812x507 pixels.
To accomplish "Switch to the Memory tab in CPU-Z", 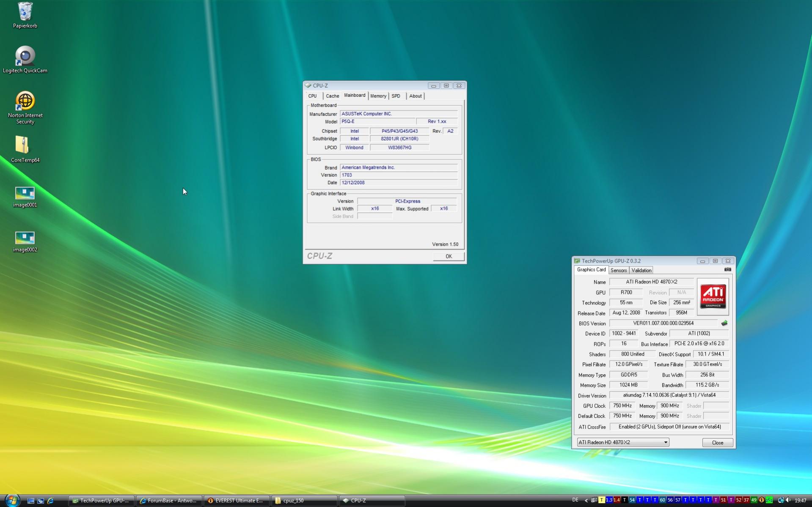I will tap(378, 96).
